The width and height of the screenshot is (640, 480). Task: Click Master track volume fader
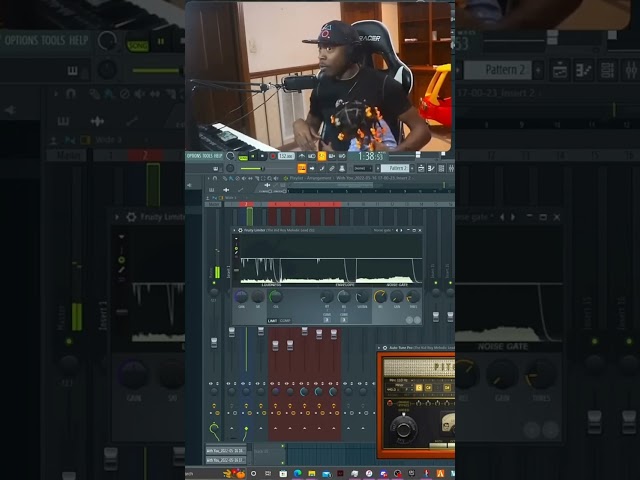tap(214, 342)
